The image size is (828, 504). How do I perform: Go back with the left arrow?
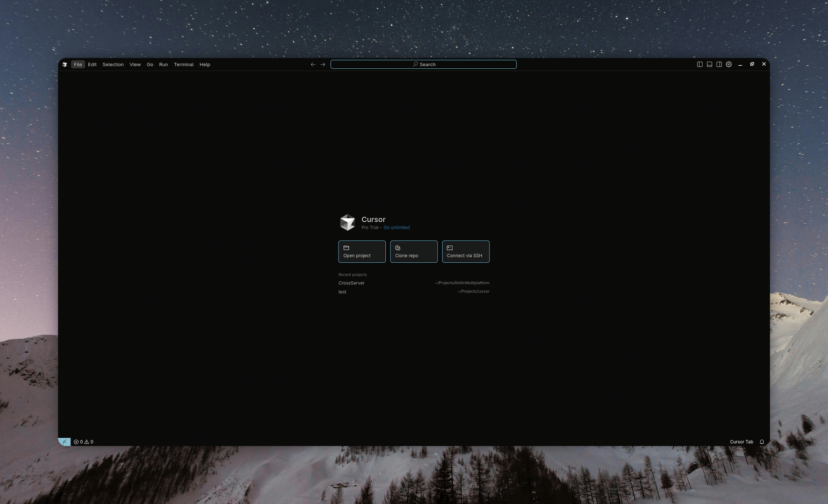coord(313,65)
